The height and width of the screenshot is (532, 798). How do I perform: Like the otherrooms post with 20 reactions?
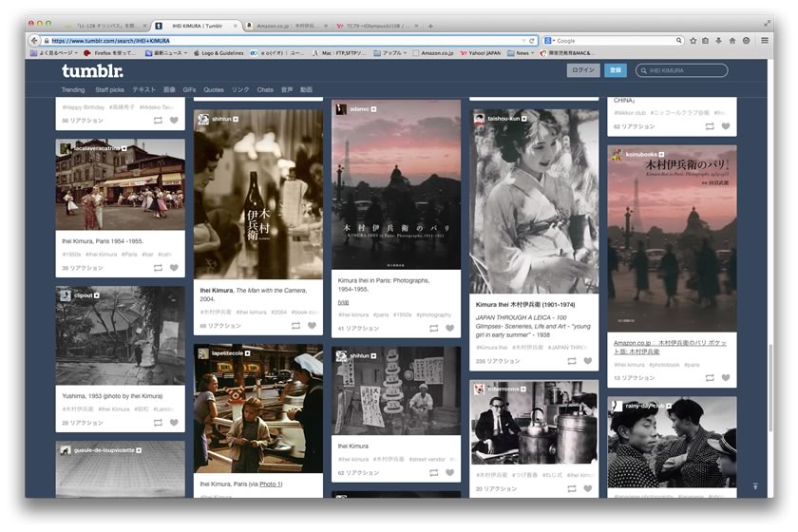[x=588, y=488]
